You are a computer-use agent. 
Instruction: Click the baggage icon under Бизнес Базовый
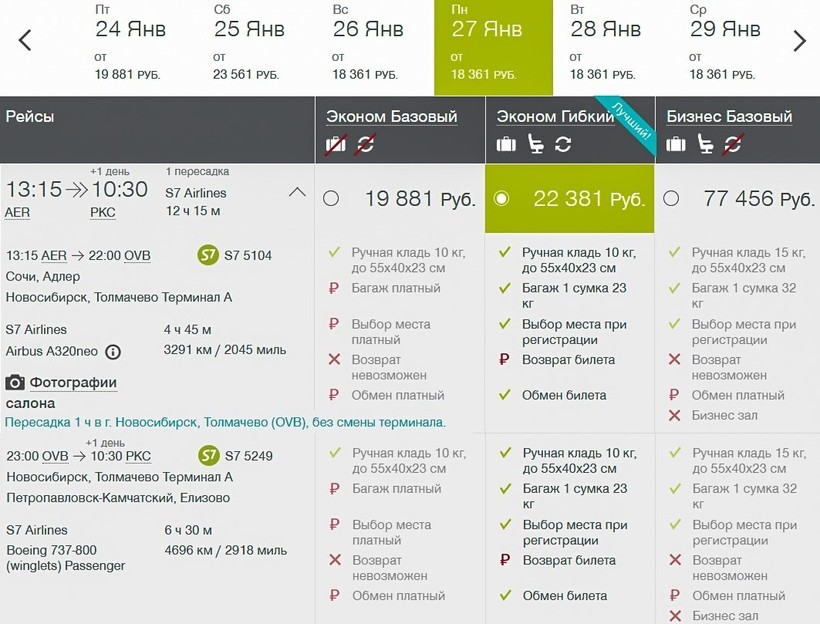coord(677,145)
